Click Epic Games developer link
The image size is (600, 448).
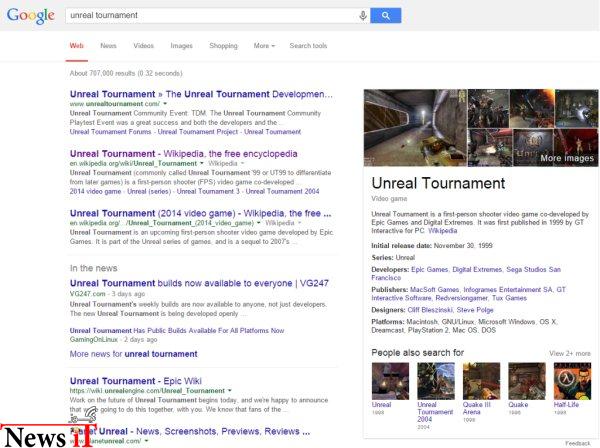[x=429, y=269]
